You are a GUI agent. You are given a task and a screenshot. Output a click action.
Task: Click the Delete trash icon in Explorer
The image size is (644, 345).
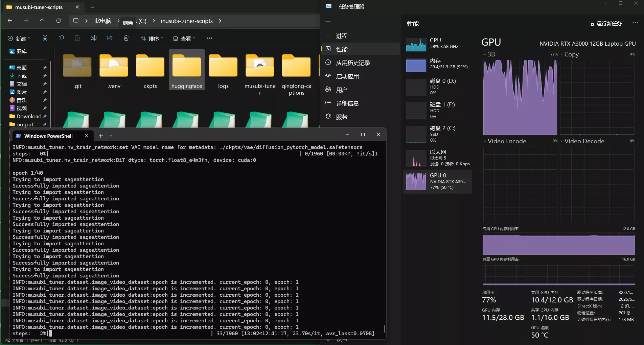pos(126,38)
